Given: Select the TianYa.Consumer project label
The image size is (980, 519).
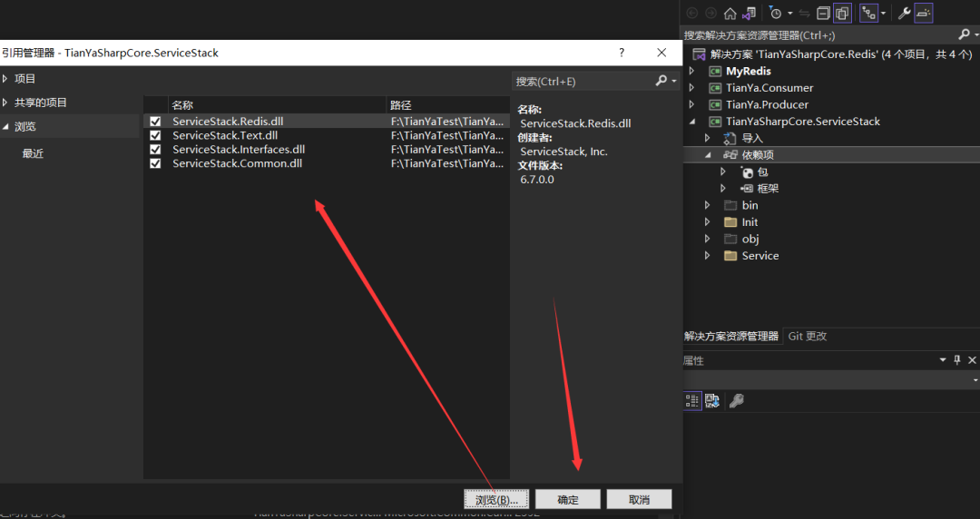Looking at the screenshot, I should coord(769,88).
